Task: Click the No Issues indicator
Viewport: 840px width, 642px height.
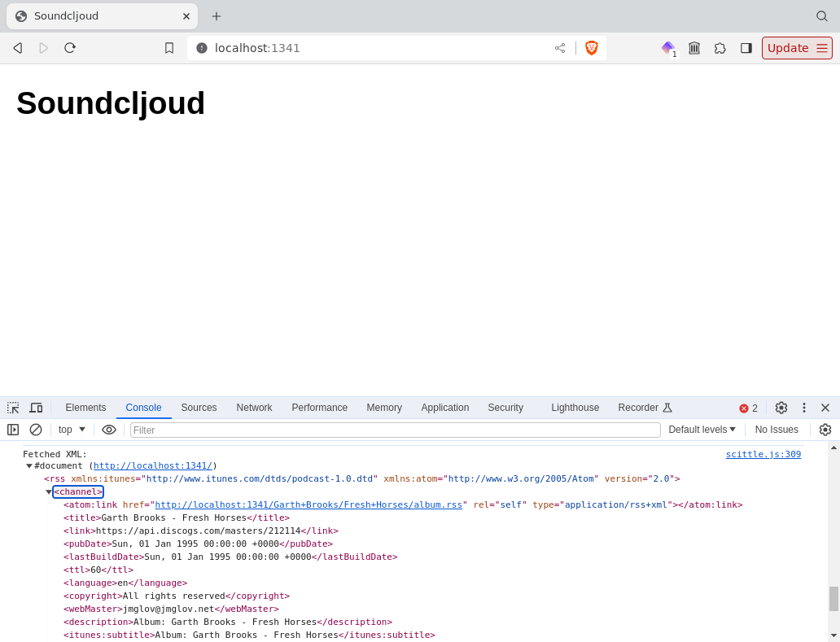Action: point(777,430)
